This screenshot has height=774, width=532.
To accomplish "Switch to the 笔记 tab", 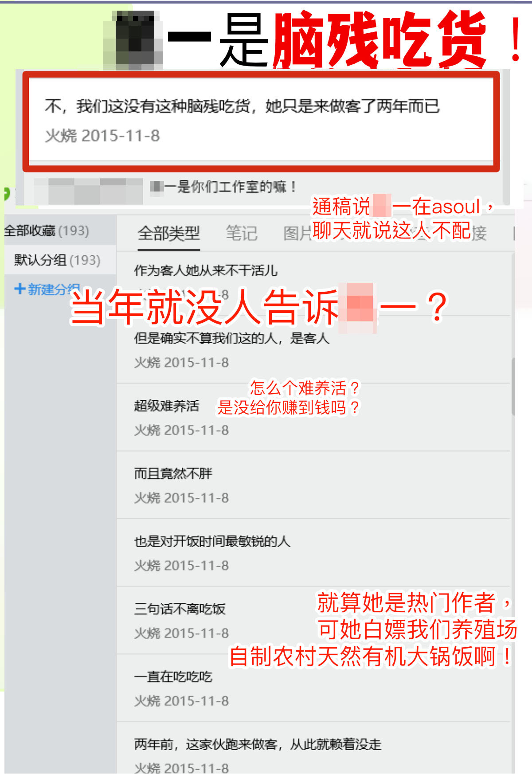I will [x=242, y=233].
